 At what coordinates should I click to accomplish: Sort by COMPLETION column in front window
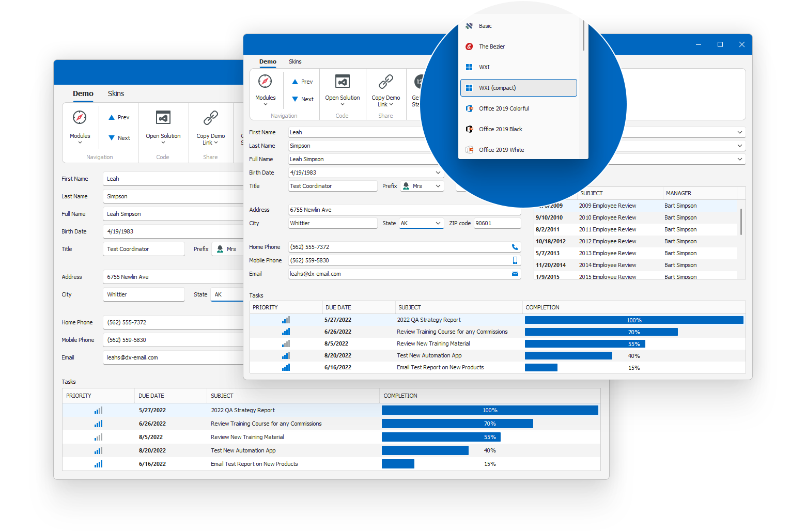click(x=634, y=307)
